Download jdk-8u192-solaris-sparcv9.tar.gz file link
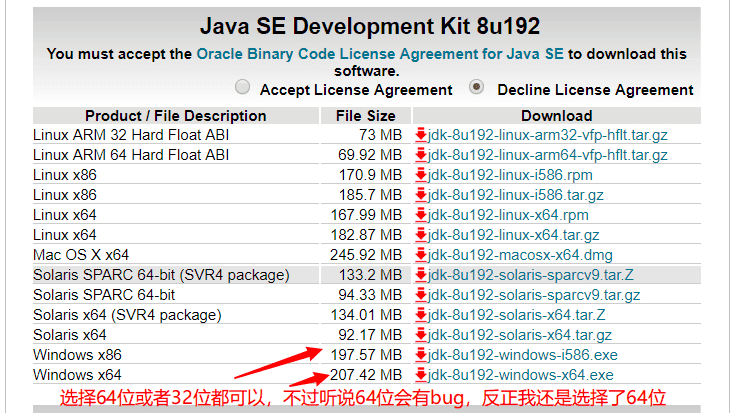 coord(534,295)
